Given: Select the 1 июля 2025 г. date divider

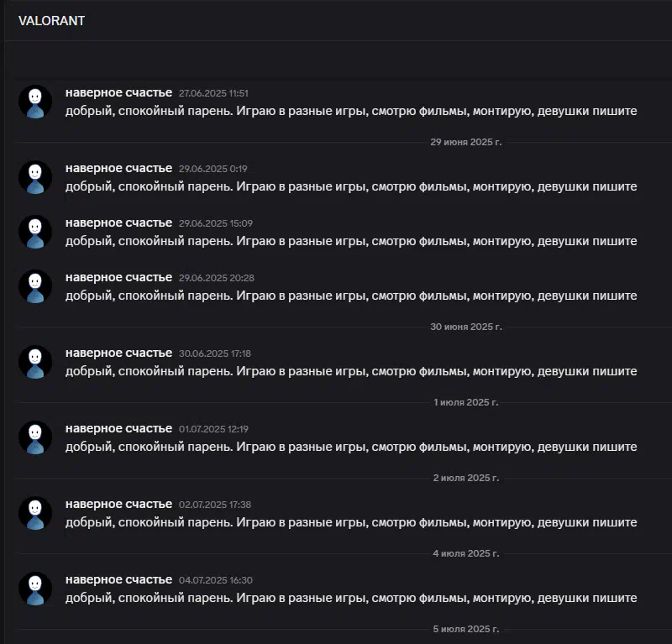Looking at the screenshot, I should click(x=466, y=402).
